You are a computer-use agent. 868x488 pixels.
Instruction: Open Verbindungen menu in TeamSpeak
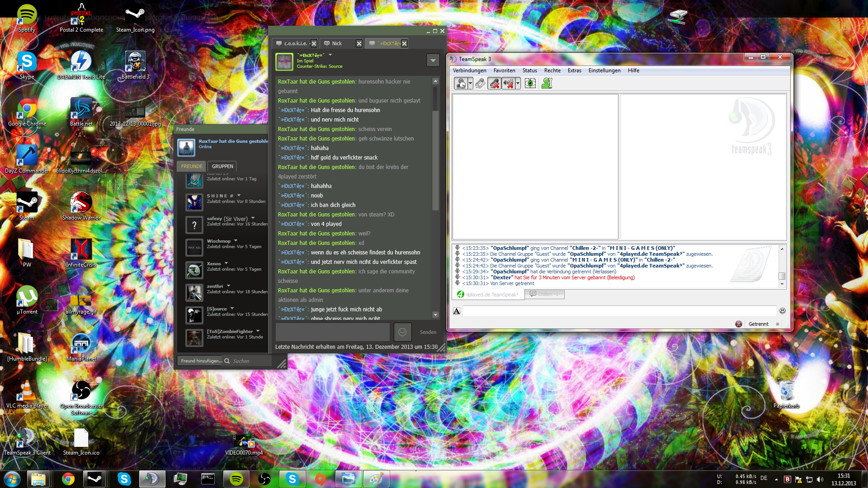pyautogui.click(x=470, y=70)
